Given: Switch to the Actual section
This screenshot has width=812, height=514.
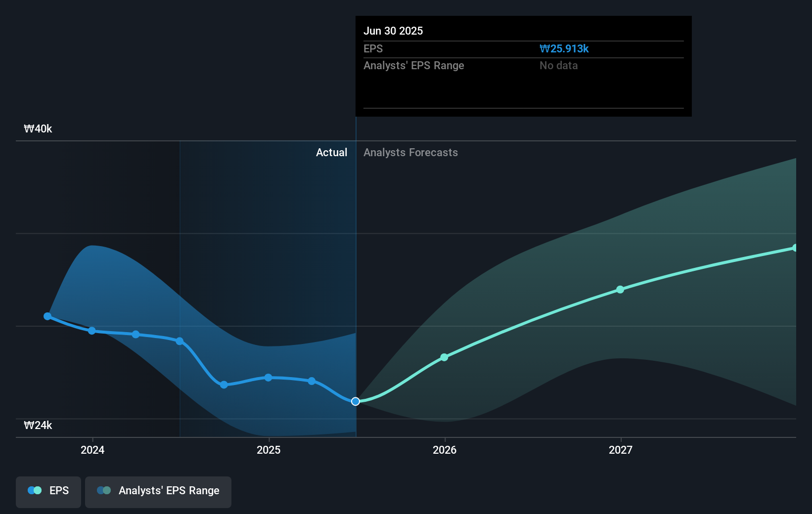Looking at the screenshot, I should (331, 152).
